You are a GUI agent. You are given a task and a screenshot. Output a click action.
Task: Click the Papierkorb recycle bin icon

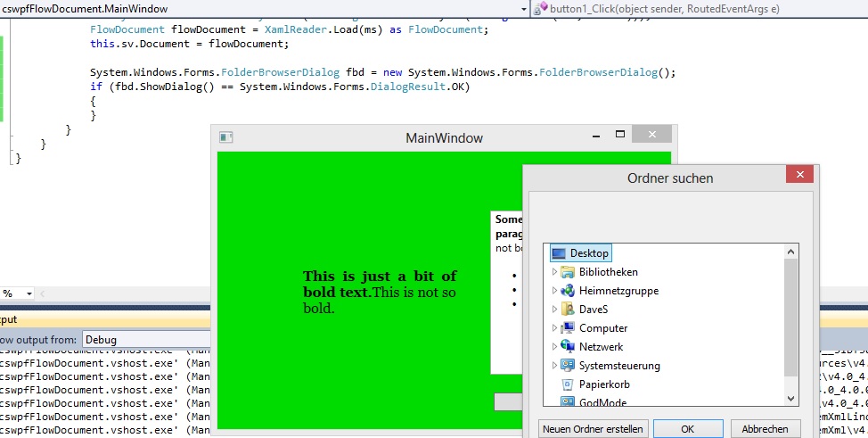tap(568, 384)
